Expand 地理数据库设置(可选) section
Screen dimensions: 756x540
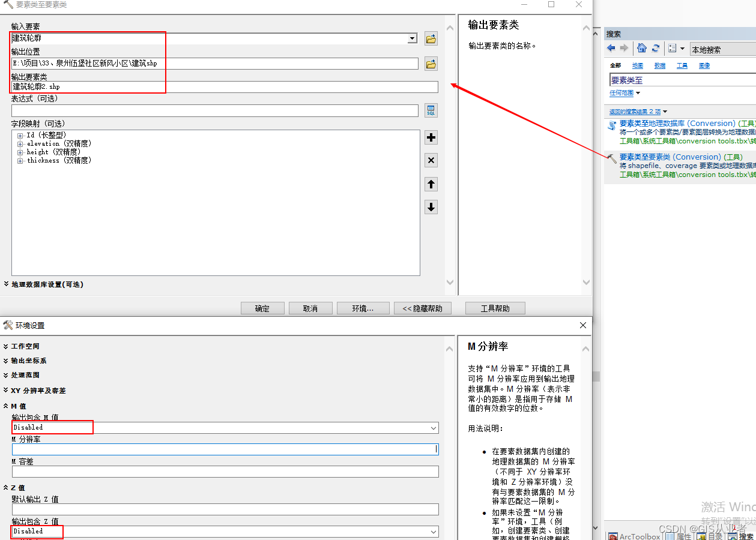[44, 284]
